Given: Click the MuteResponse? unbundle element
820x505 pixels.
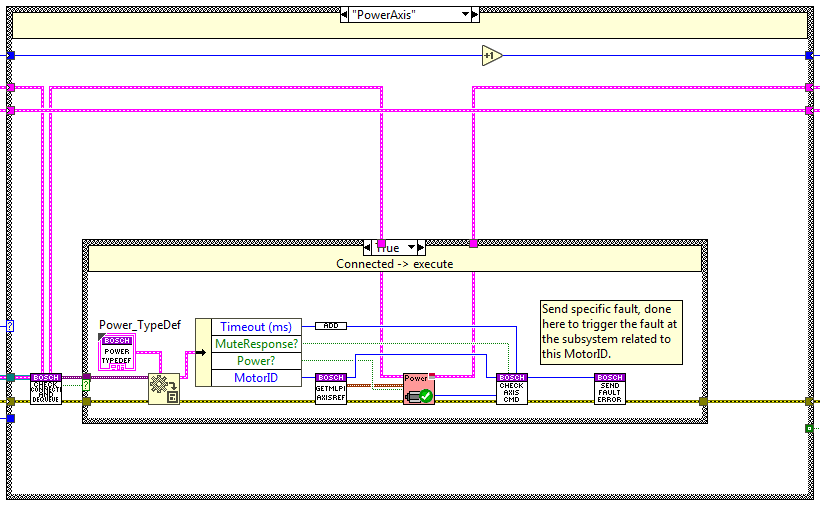Looking at the screenshot, I should click(256, 344).
